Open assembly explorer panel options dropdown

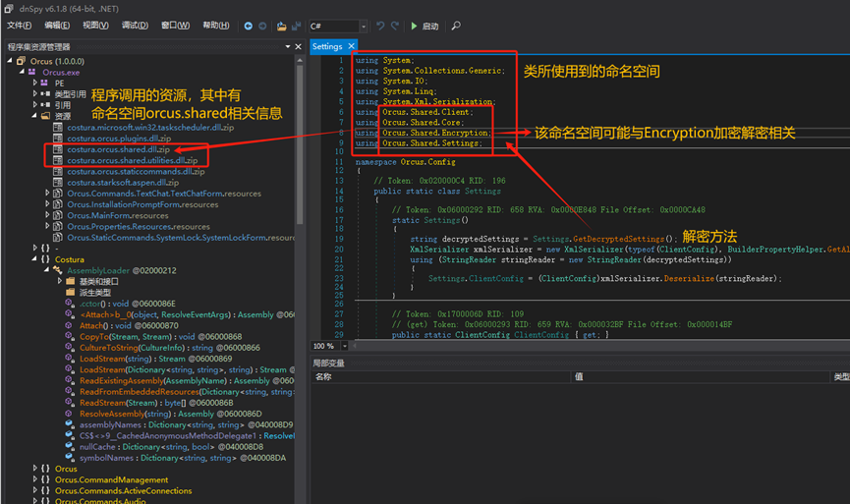tap(288, 46)
